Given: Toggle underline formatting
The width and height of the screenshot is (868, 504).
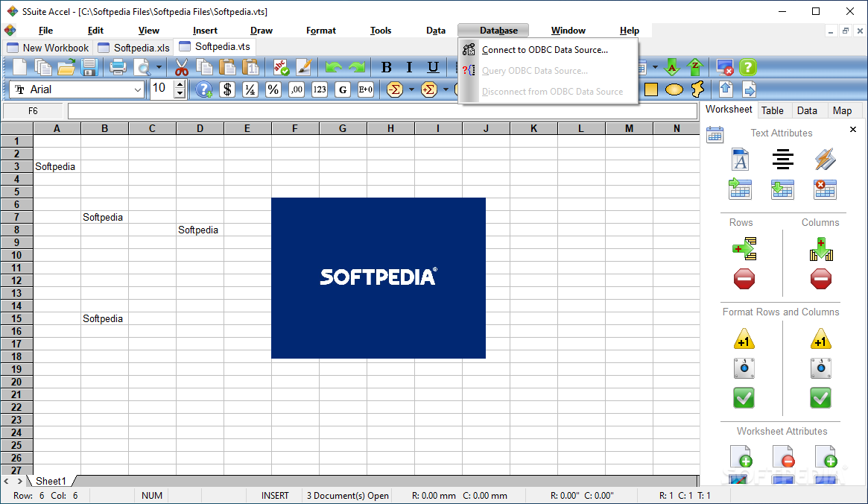Looking at the screenshot, I should [x=433, y=68].
